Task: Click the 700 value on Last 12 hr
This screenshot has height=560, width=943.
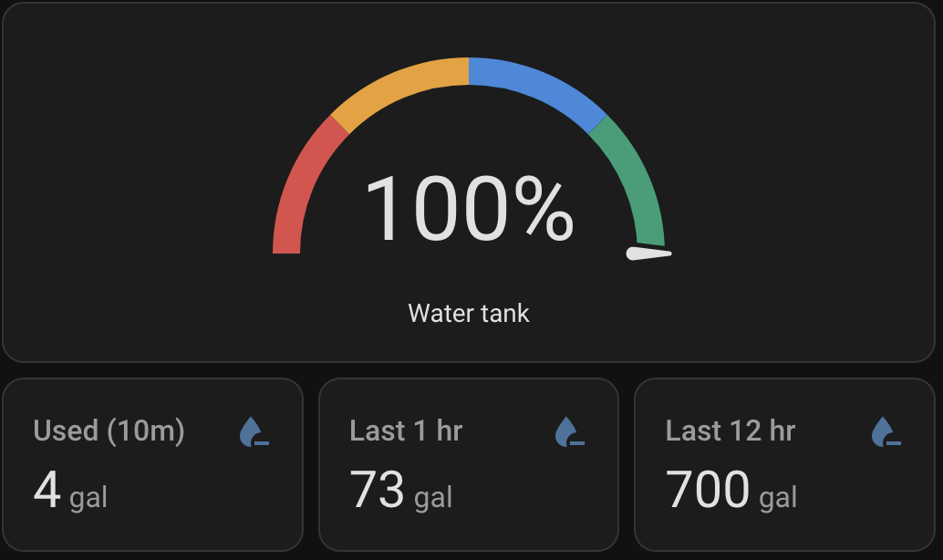Action: (x=708, y=490)
